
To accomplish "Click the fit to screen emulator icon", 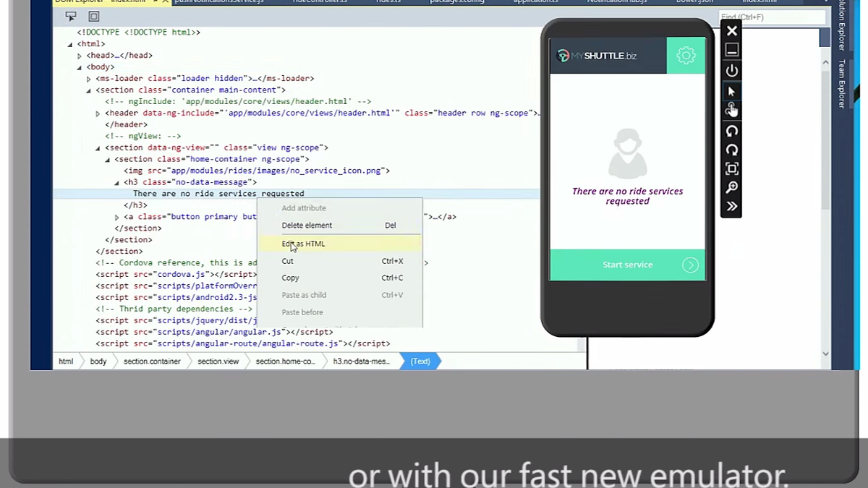I will [732, 168].
